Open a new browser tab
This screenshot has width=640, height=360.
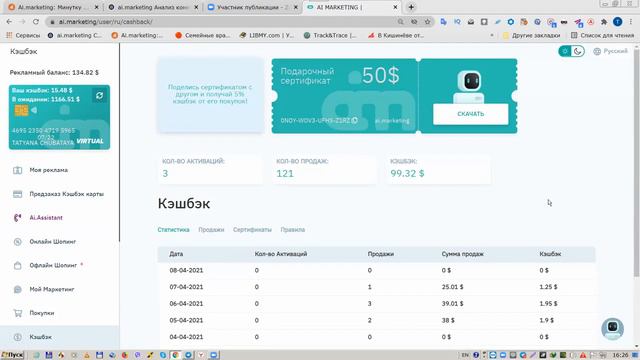tap(411, 7)
